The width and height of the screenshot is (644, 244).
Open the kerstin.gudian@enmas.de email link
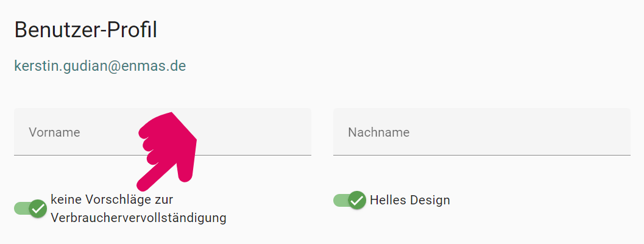100,65
